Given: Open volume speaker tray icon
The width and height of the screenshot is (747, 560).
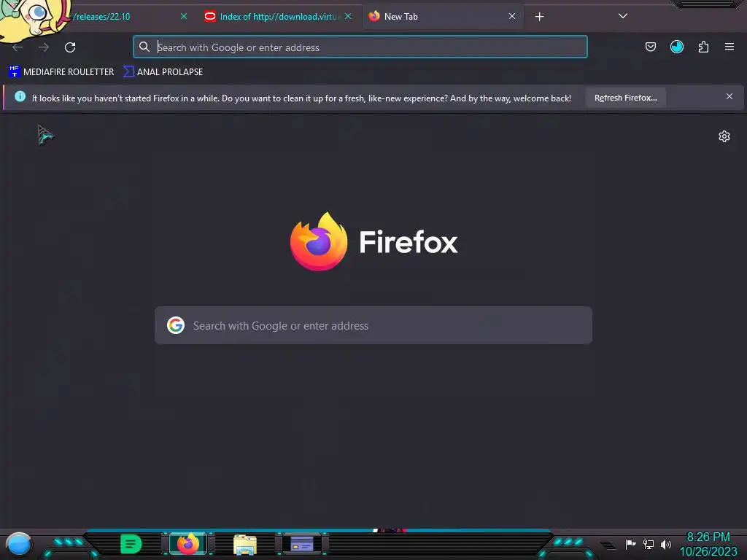Looking at the screenshot, I should (665, 544).
